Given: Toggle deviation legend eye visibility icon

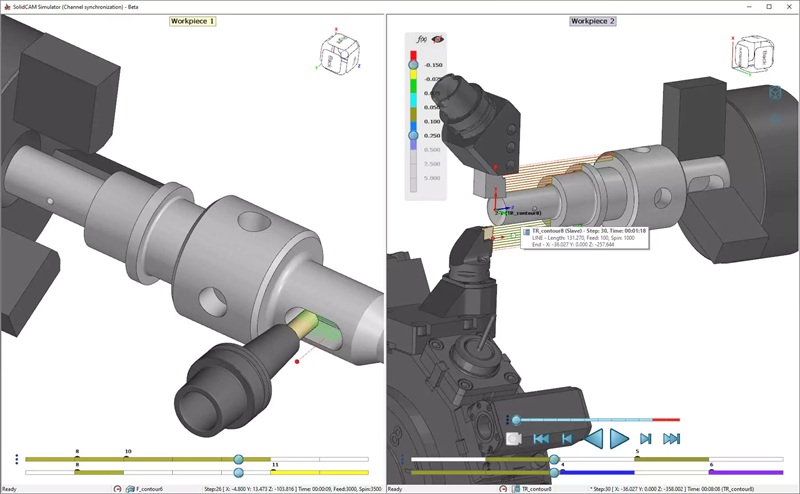Looking at the screenshot, I should point(437,39).
